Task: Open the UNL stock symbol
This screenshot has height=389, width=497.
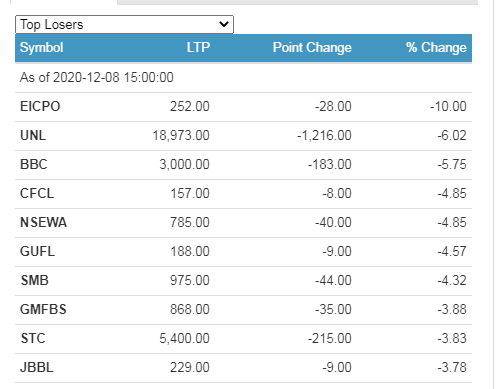Action: [33, 136]
